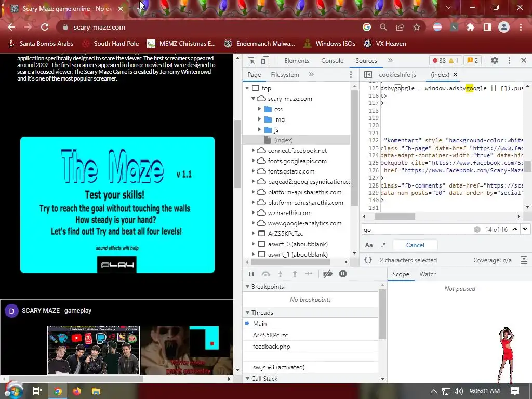
Task: Deactivate breakpoints toggle
Action: click(328, 274)
